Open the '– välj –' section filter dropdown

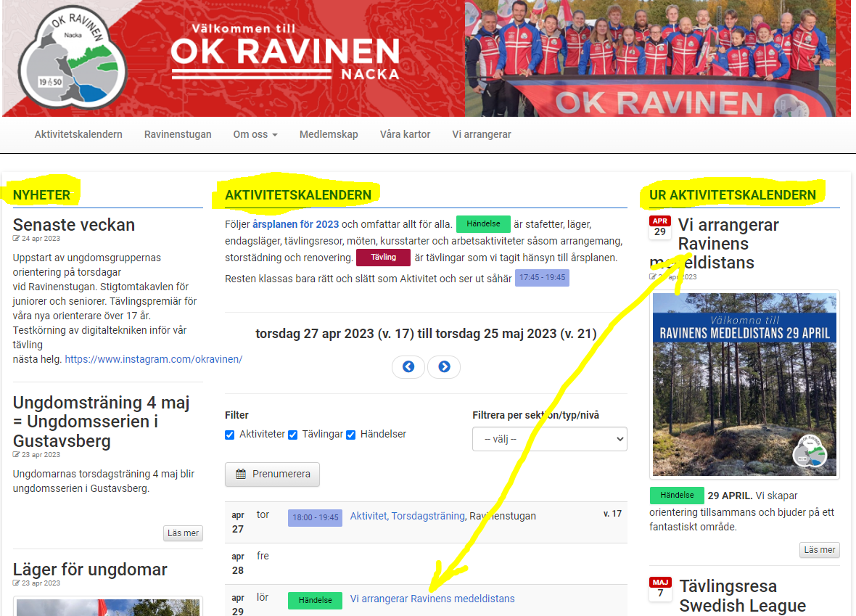tap(550, 439)
